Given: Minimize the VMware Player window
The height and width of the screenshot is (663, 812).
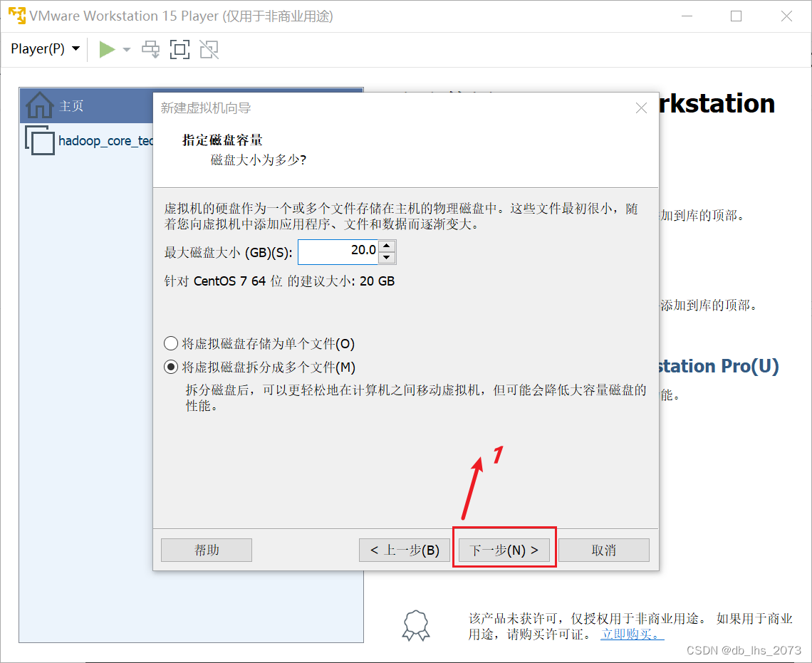Looking at the screenshot, I should [687, 16].
